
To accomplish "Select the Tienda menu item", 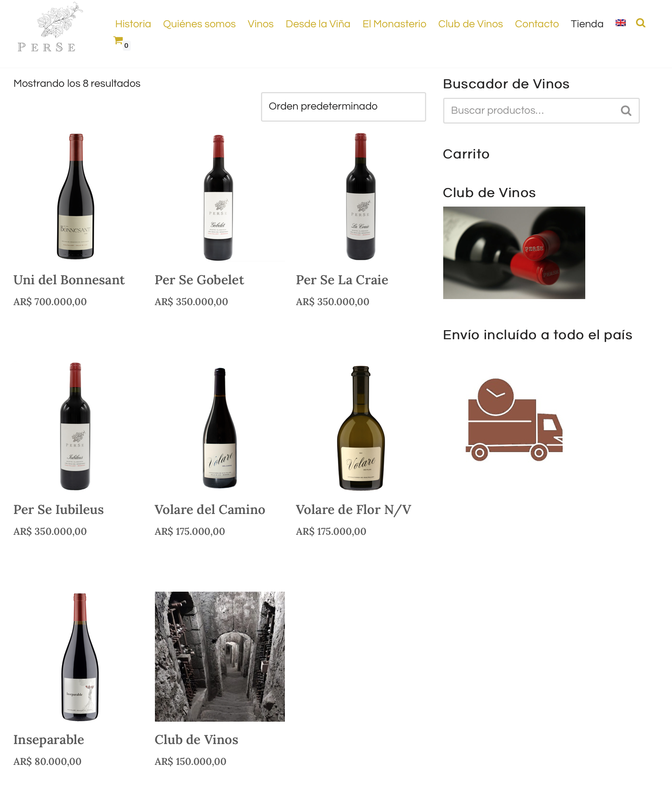I will [587, 24].
